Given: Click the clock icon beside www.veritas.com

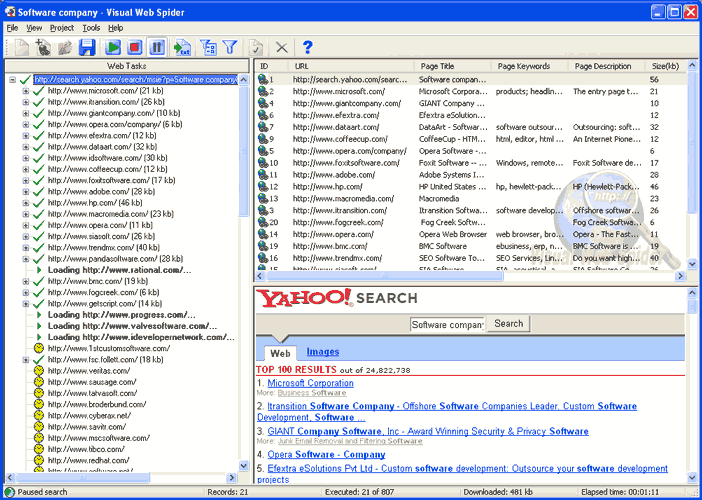Looking at the screenshot, I should click(39, 371).
